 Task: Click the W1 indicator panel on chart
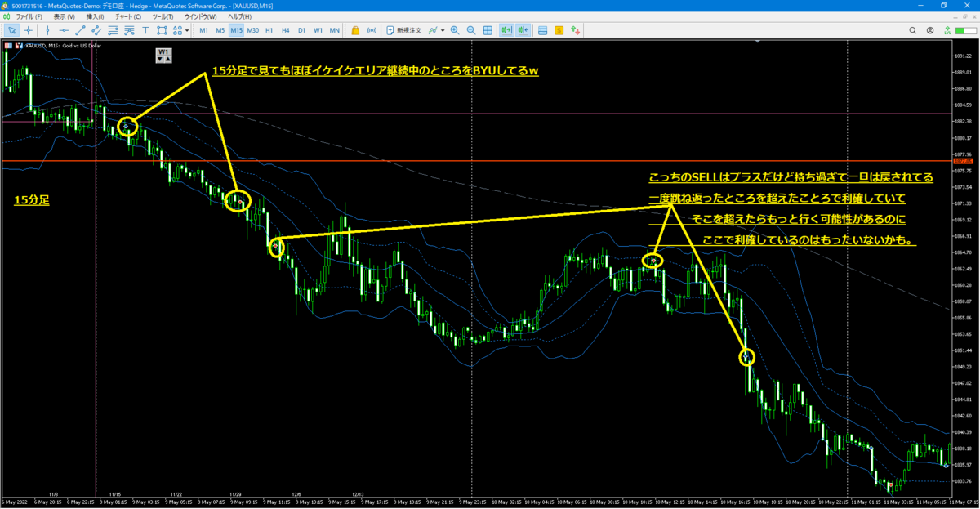click(x=164, y=55)
